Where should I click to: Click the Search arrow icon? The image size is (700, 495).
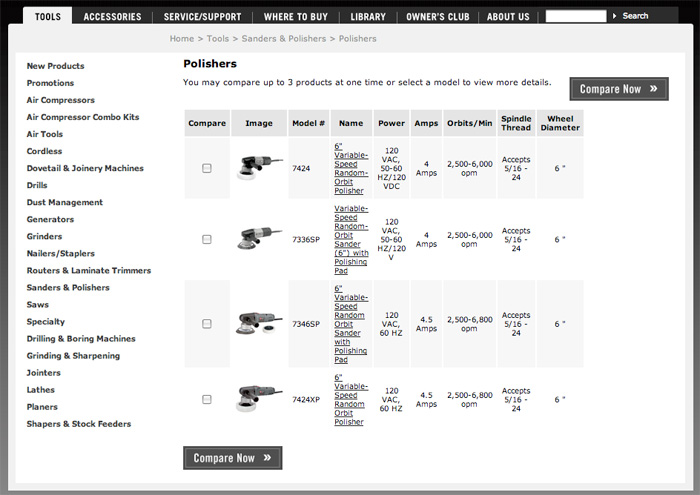615,16
